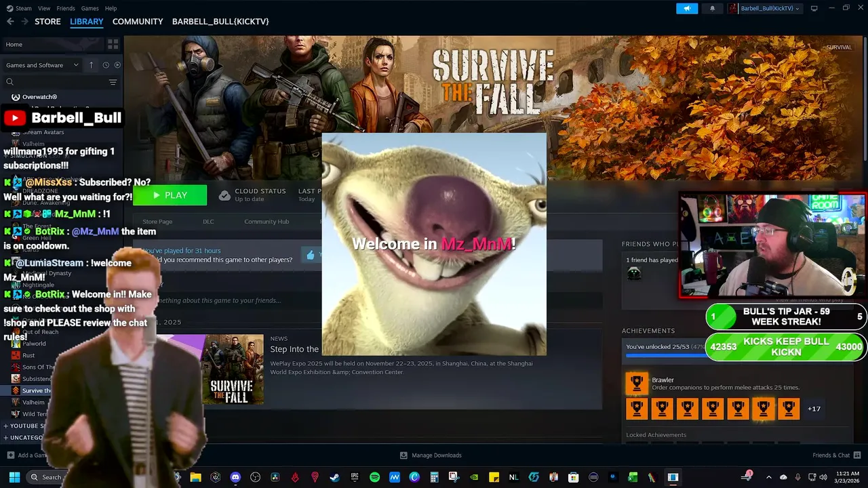Go to the STORE tab
The height and width of the screenshot is (488, 868).
pos(47,22)
